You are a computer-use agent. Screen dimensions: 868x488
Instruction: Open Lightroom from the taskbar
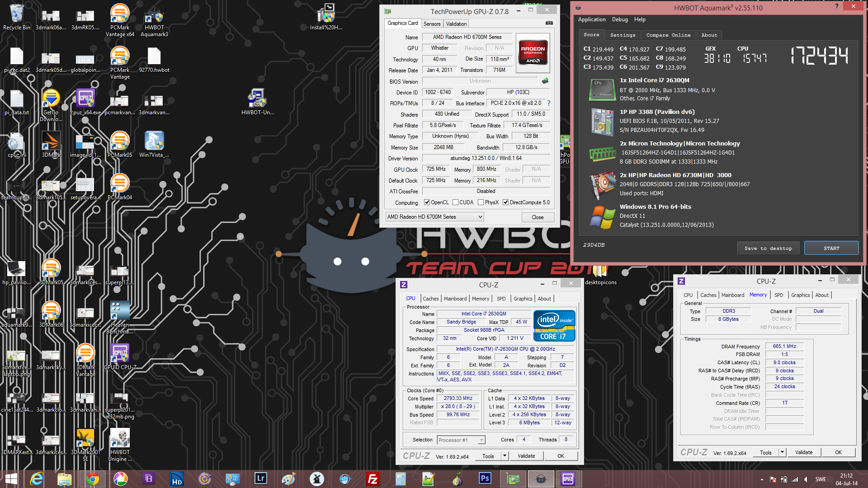[261, 478]
